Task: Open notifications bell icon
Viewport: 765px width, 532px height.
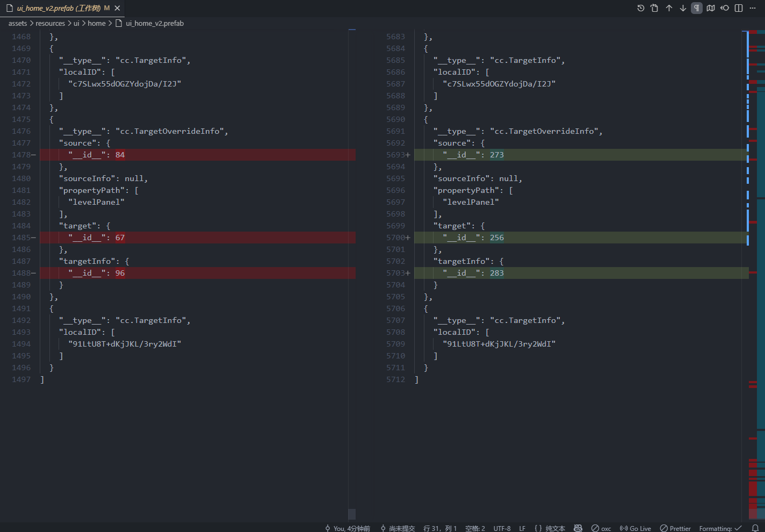Action: click(x=755, y=528)
